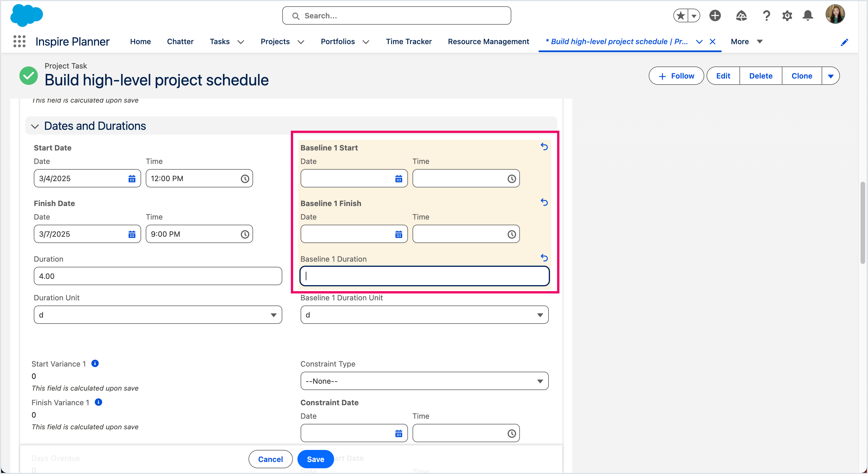Click the Duration field showing 4.00
The height and width of the screenshot is (474, 868).
point(158,276)
